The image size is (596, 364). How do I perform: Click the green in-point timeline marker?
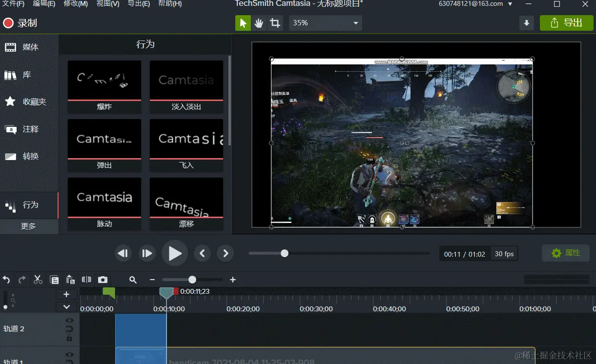pos(109,292)
